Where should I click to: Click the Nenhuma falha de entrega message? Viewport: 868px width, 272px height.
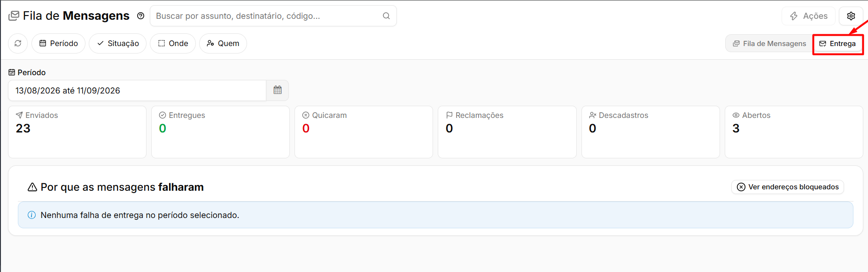(x=140, y=215)
